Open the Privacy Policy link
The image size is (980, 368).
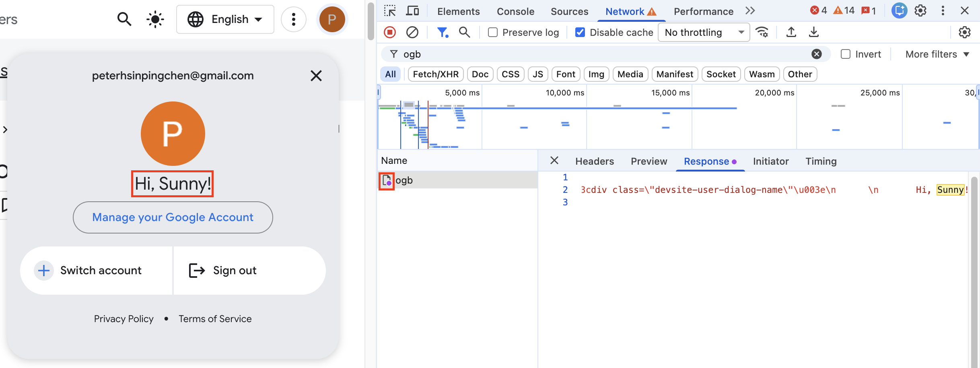coord(124,319)
